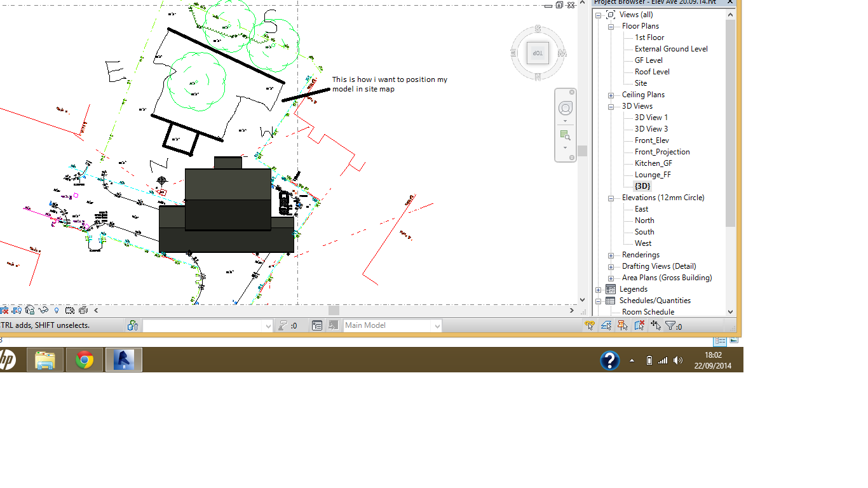
Task: Click the Views (all) camera icon
Action: [611, 15]
